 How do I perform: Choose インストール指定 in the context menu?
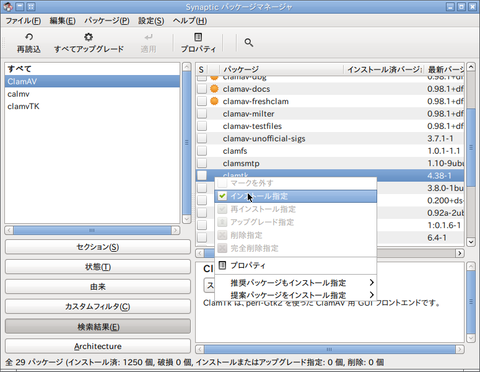click(x=296, y=196)
